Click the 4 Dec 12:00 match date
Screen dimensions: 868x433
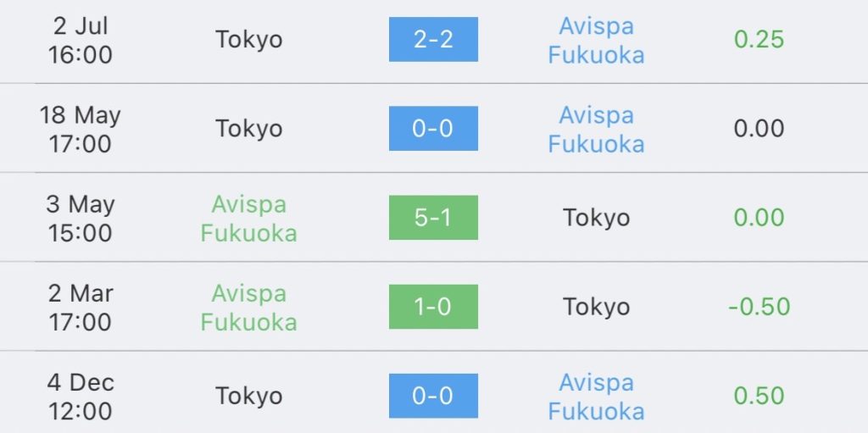[81, 396]
